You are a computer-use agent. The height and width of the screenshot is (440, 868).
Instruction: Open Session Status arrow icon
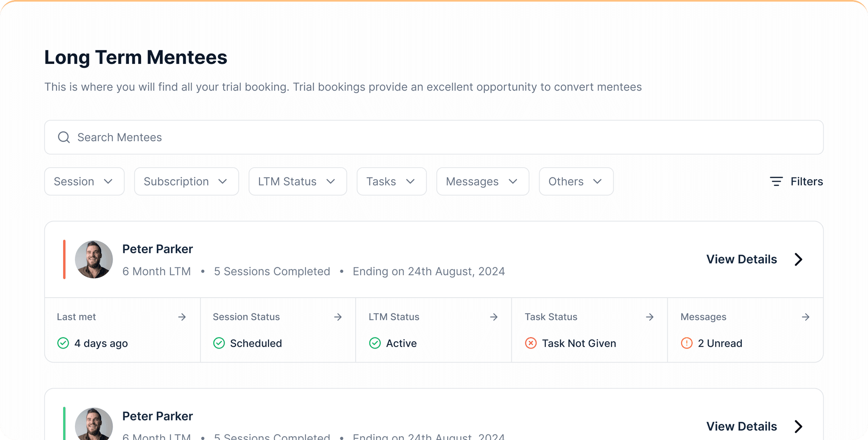338,317
